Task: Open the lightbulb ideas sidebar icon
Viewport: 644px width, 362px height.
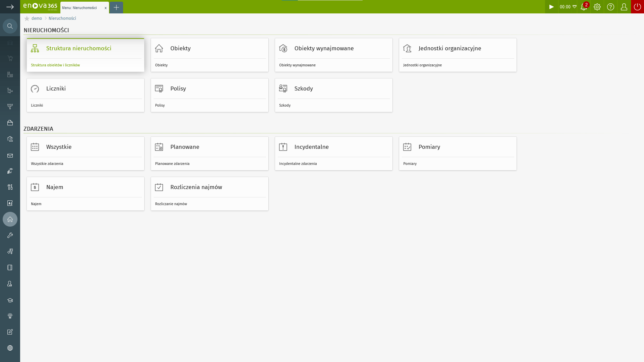Action: [10, 316]
